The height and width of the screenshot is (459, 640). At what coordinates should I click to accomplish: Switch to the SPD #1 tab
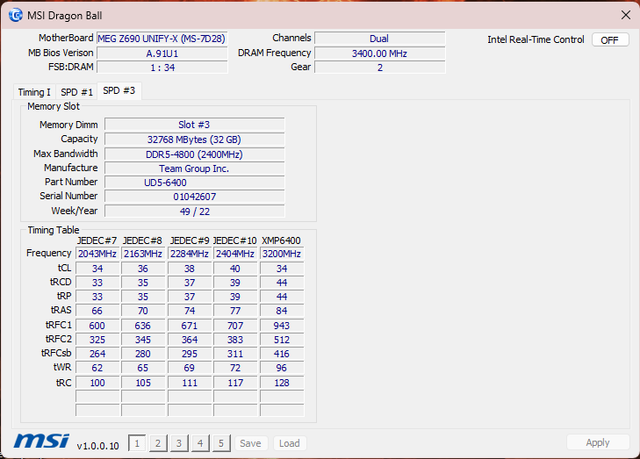[x=77, y=92]
